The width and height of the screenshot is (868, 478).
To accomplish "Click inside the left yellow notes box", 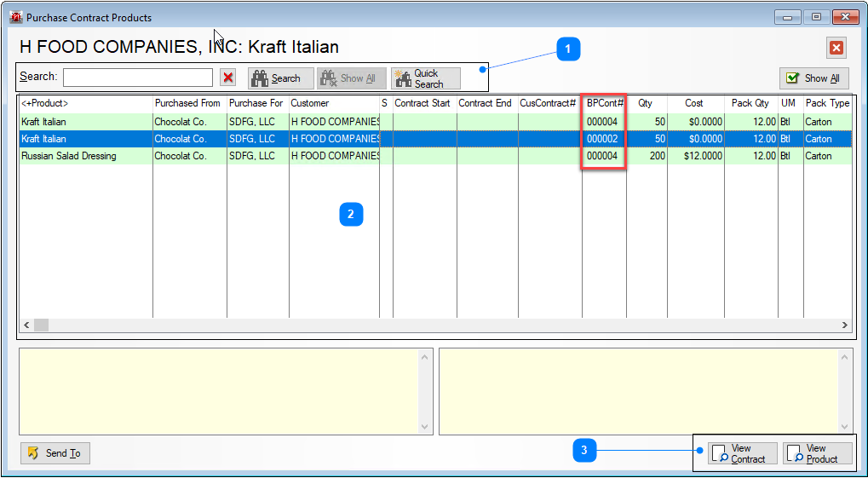I will coord(219,392).
